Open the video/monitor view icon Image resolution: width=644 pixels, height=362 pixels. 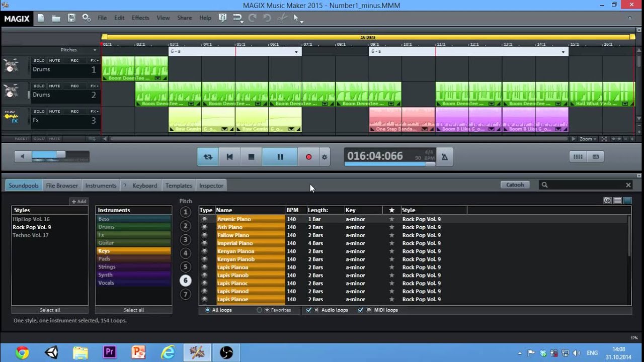tap(596, 157)
